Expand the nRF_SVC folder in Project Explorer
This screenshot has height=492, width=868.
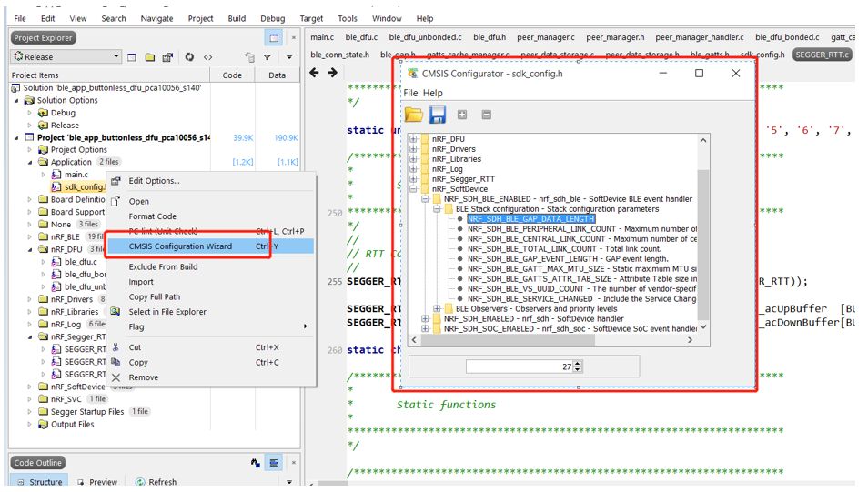(x=32, y=399)
